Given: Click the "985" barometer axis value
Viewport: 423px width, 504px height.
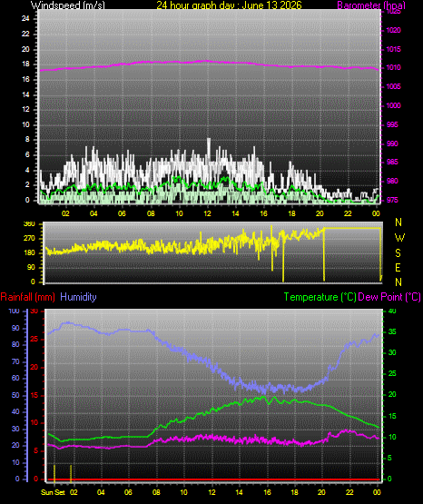Looking at the screenshot, I should pyautogui.click(x=392, y=162).
